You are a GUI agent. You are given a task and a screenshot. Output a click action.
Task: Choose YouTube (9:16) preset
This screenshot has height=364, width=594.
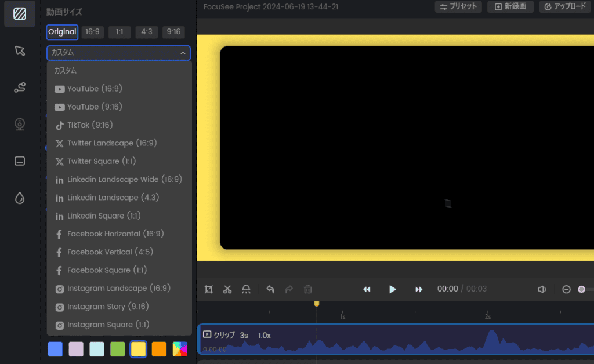[x=119, y=107]
